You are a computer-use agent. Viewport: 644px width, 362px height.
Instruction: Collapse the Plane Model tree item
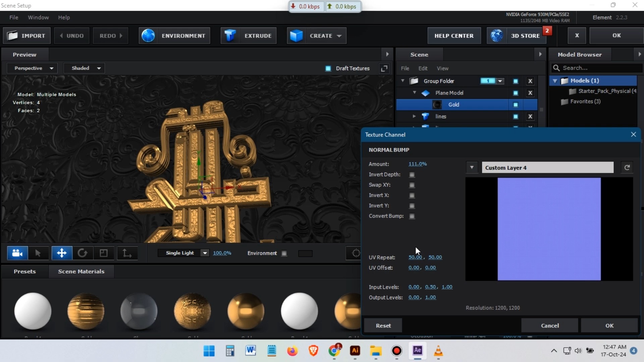coord(414,93)
